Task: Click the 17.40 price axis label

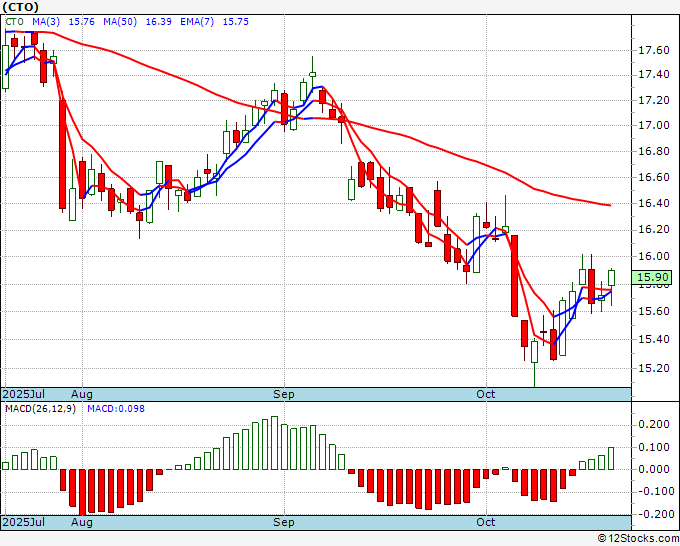Action: click(x=654, y=75)
